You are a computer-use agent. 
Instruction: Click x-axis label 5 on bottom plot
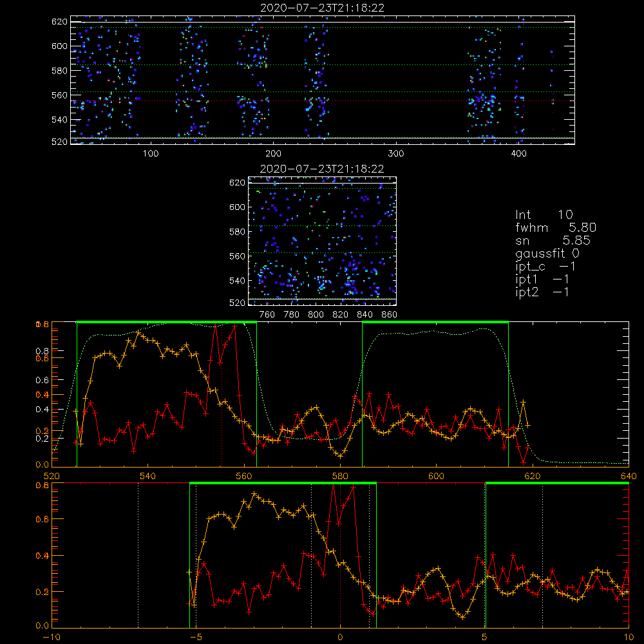484,637
